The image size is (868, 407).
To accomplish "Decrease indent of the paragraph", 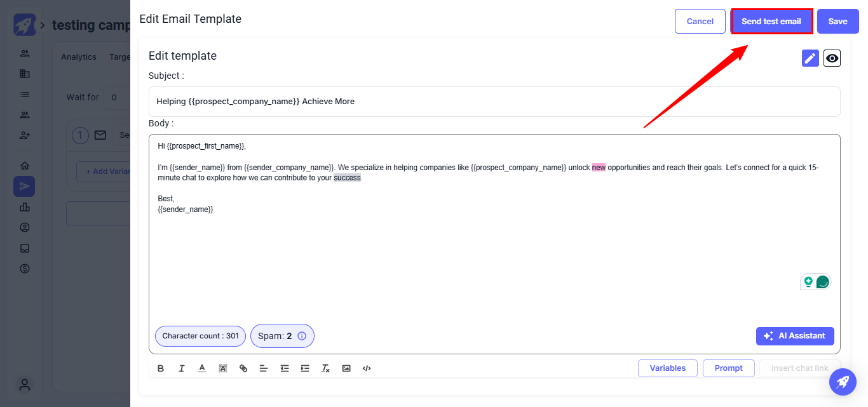I will [285, 368].
